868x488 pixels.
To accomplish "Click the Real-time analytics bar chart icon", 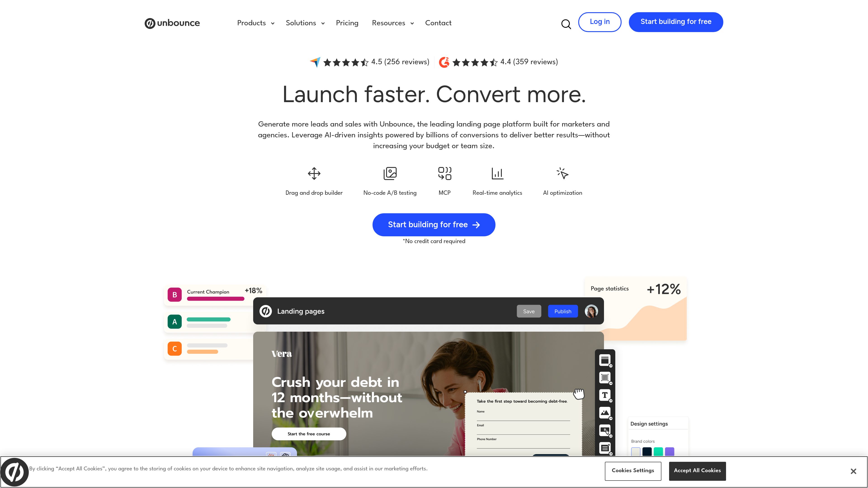I will (497, 174).
